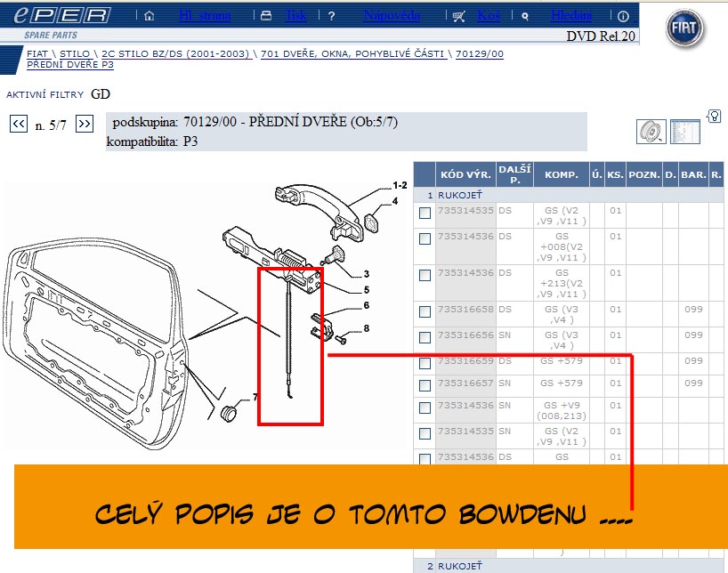Go to previous diagram with << button

pos(18,125)
